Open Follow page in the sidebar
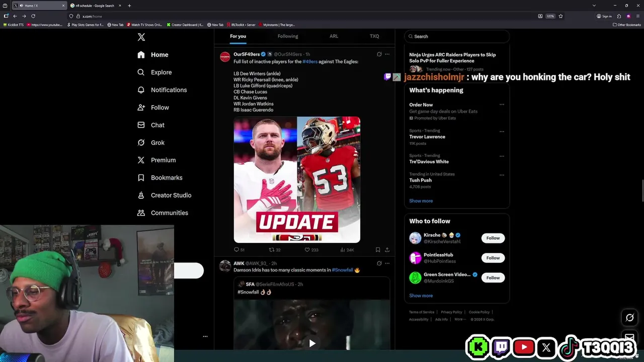Viewport: 644px width, 362px height. [153, 108]
